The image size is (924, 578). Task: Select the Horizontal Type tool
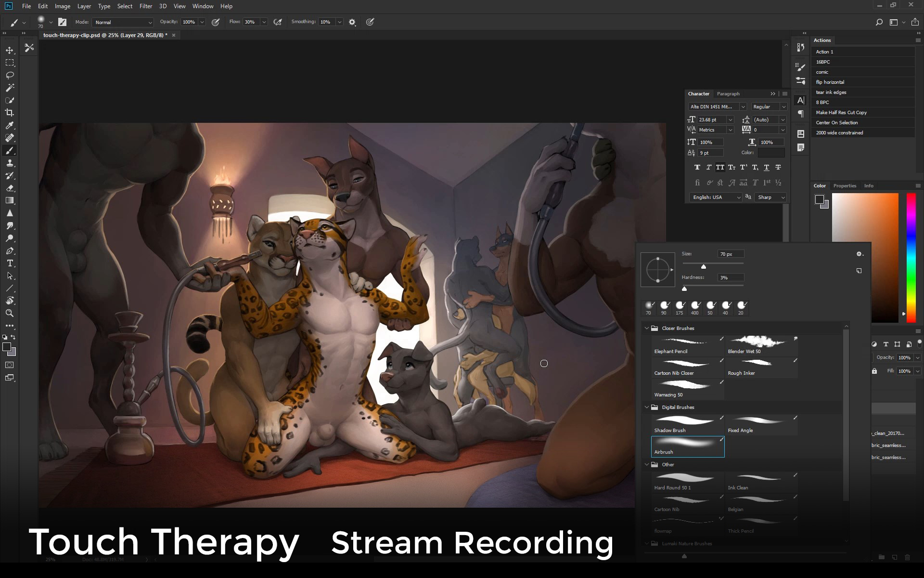(10, 263)
